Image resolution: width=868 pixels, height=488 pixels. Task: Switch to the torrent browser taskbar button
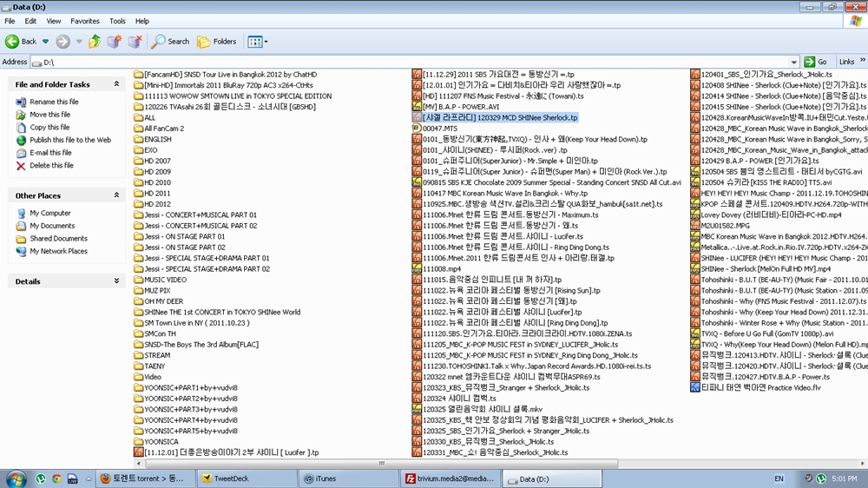pyautogui.click(x=146, y=478)
